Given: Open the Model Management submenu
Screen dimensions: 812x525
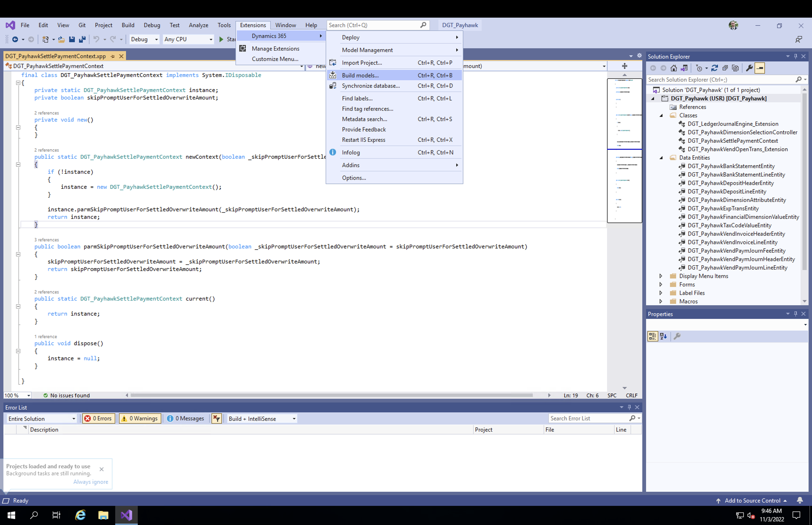Looking at the screenshot, I should 394,50.
